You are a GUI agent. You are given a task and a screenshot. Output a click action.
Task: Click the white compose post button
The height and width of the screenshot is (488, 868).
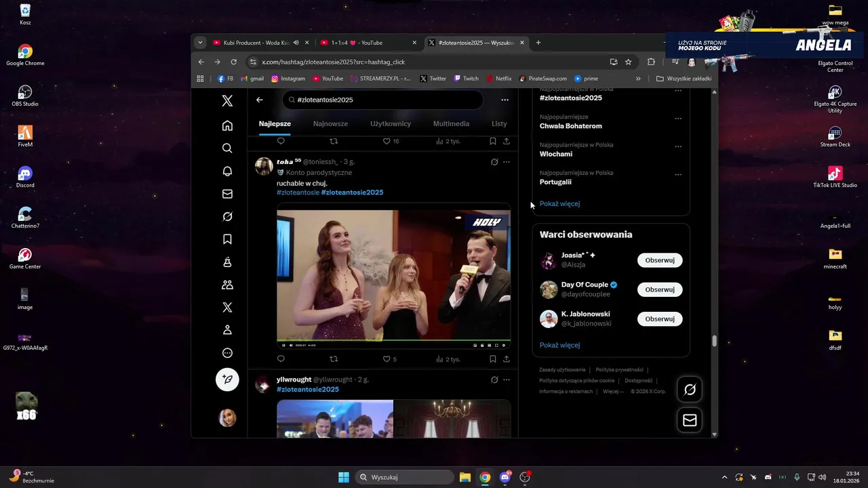[x=227, y=380]
